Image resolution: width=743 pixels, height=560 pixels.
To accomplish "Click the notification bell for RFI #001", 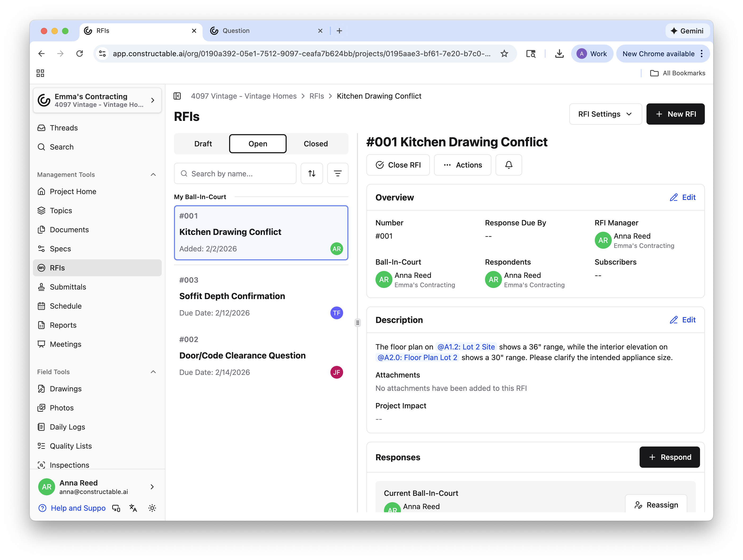I will (509, 165).
